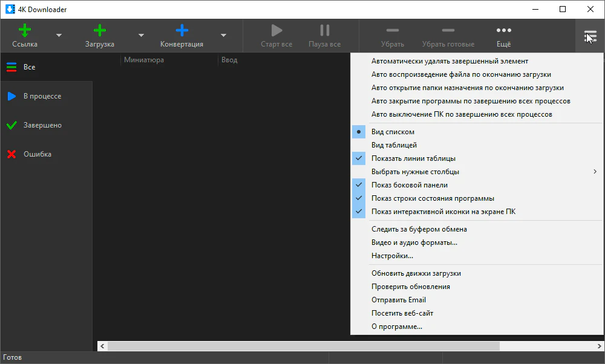The height and width of the screenshot is (364, 605).
Task: Open dropdown arrow next to Ссылка
Action: point(59,36)
